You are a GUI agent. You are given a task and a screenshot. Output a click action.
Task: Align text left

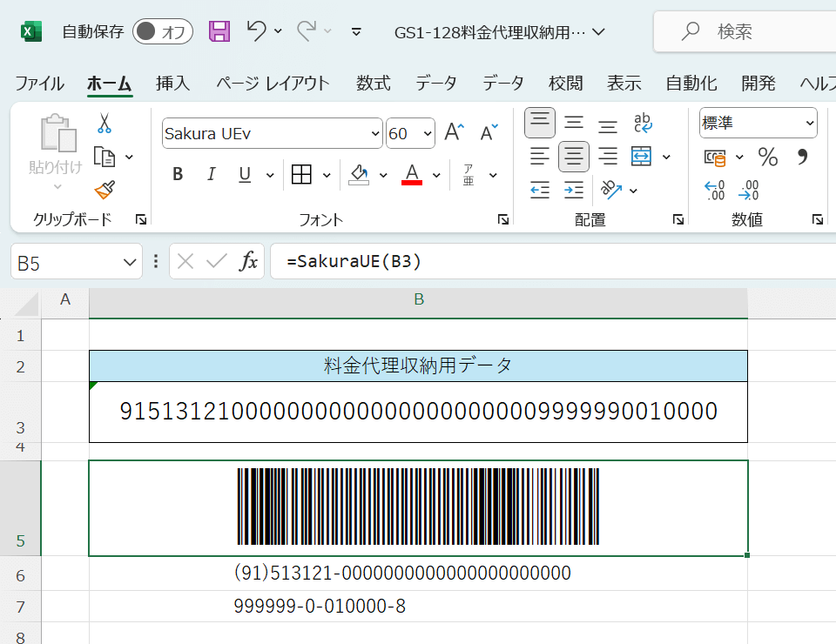tap(540, 157)
